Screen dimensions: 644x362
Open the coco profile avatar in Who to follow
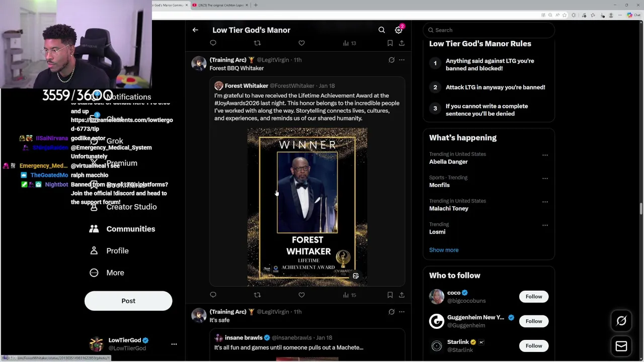pyautogui.click(x=437, y=297)
